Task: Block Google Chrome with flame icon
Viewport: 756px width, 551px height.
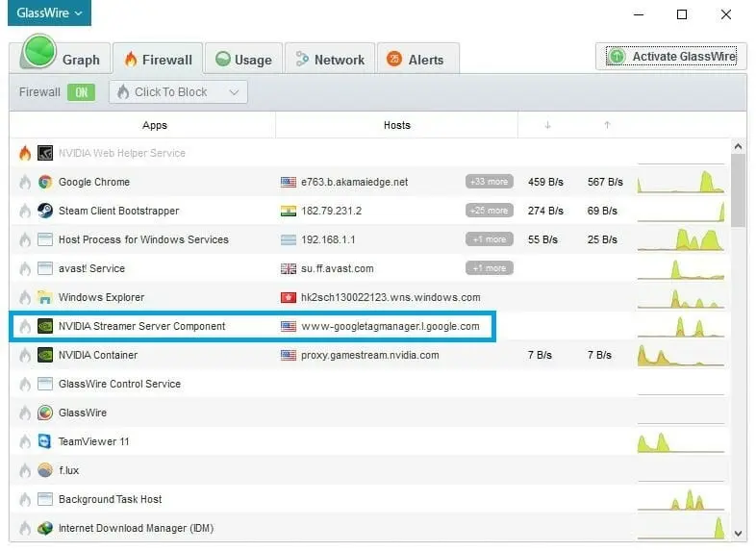Action: (25, 182)
